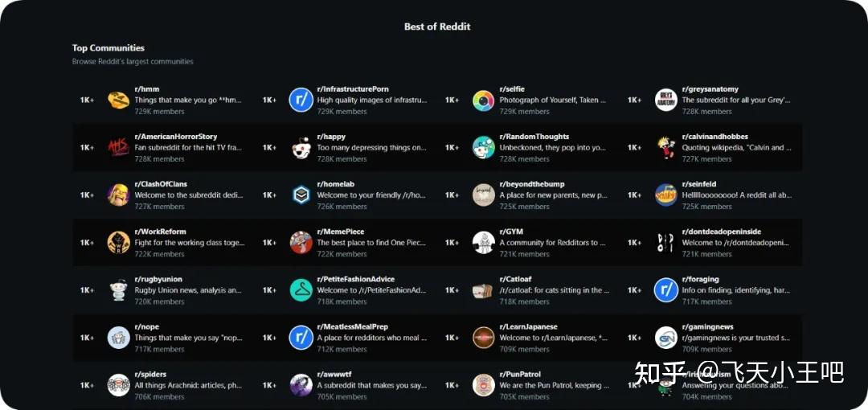Click the r/seinfeld community title
Viewport: 868px width, 410px height.
(x=698, y=184)
